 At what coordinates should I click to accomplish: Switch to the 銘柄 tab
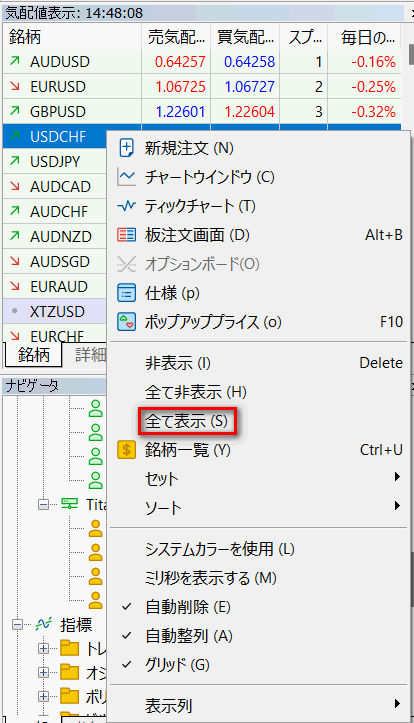point(33,354)
